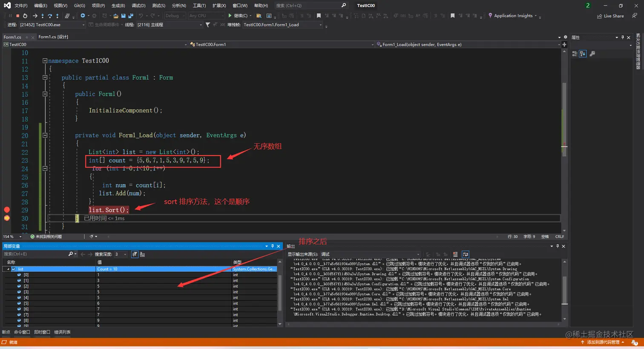Viewport: 644px width, 349px height.
Task: Click the Locals panel vertical scrollbar
Action: pyautogui.click(x=280, y=293)
